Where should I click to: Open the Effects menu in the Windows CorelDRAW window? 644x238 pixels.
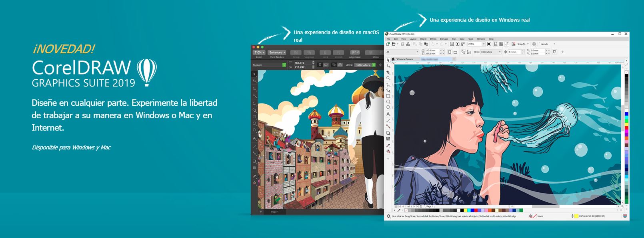(x=433, y=39)
